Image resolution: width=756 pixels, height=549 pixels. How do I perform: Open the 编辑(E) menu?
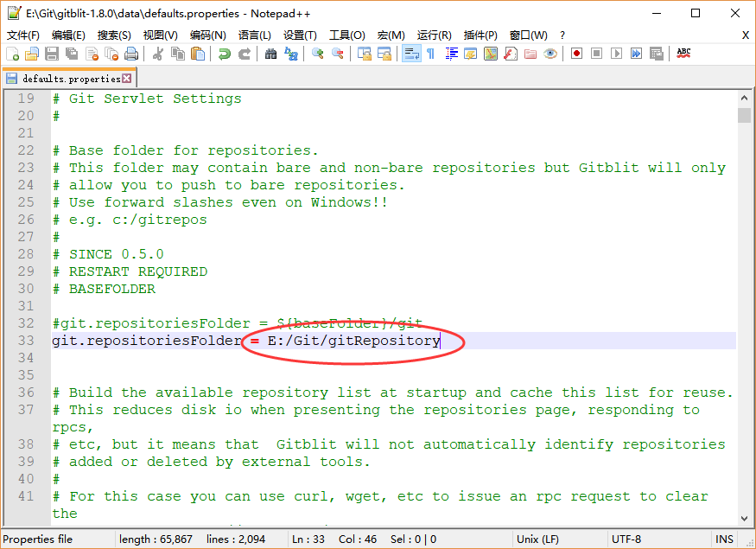(x=68, y=35)
